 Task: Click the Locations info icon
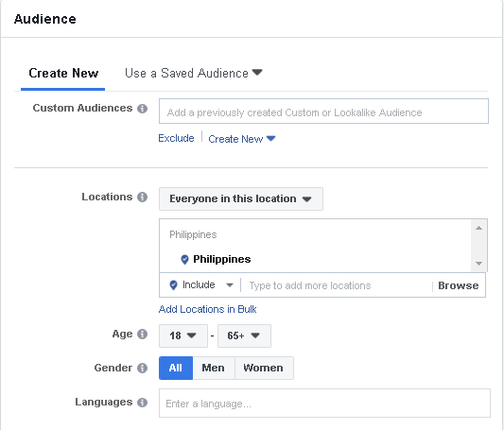pyautogui.click(x=142, y=197)
